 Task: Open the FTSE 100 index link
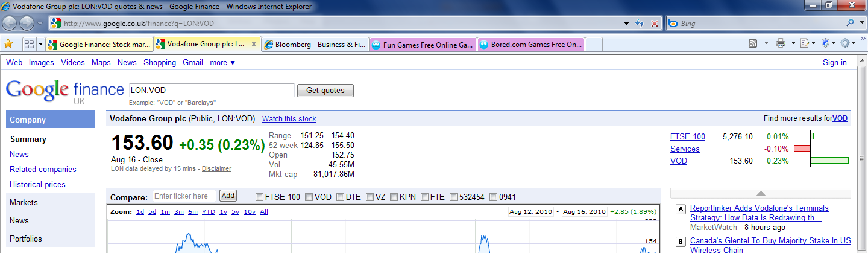(x=688, y=136)
